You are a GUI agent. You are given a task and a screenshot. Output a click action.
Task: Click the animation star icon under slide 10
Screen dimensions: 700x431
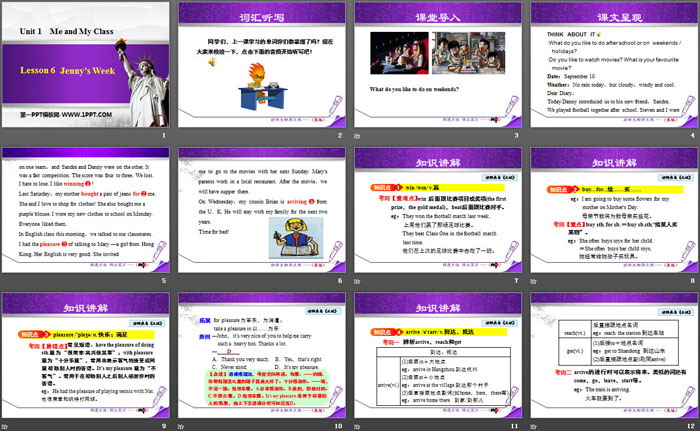(181, 427)
